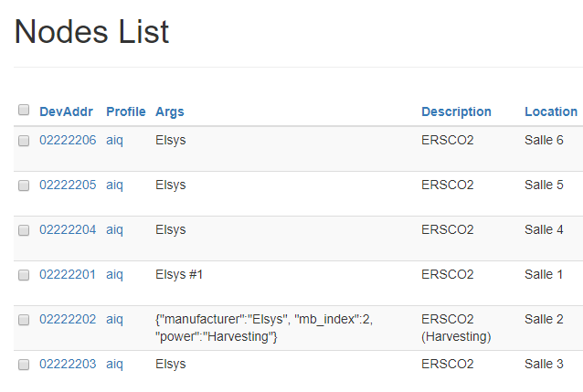This screenshot has height=392, width=583.
Task: Enable checkbox for node 02222201
Action: 24,275
